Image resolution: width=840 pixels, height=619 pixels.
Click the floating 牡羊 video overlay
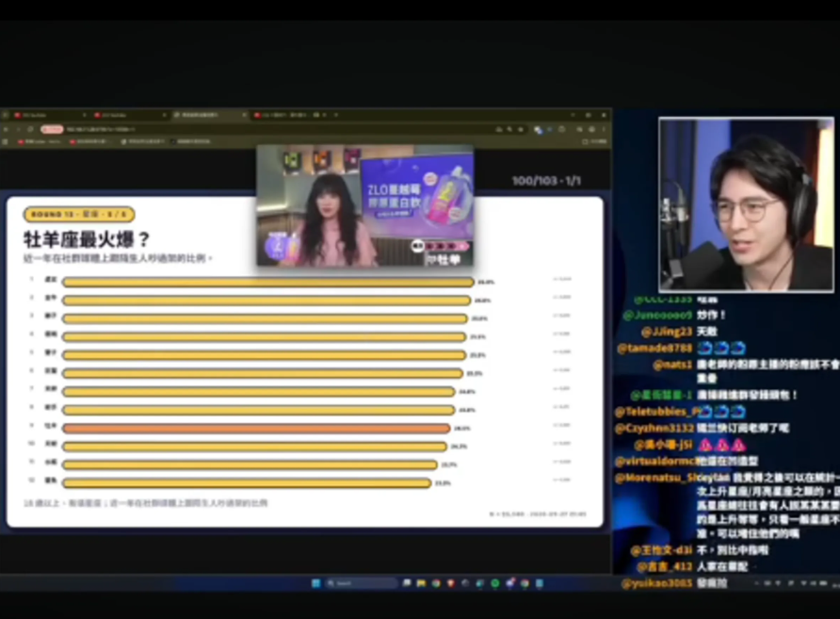[x=364, y=205]
